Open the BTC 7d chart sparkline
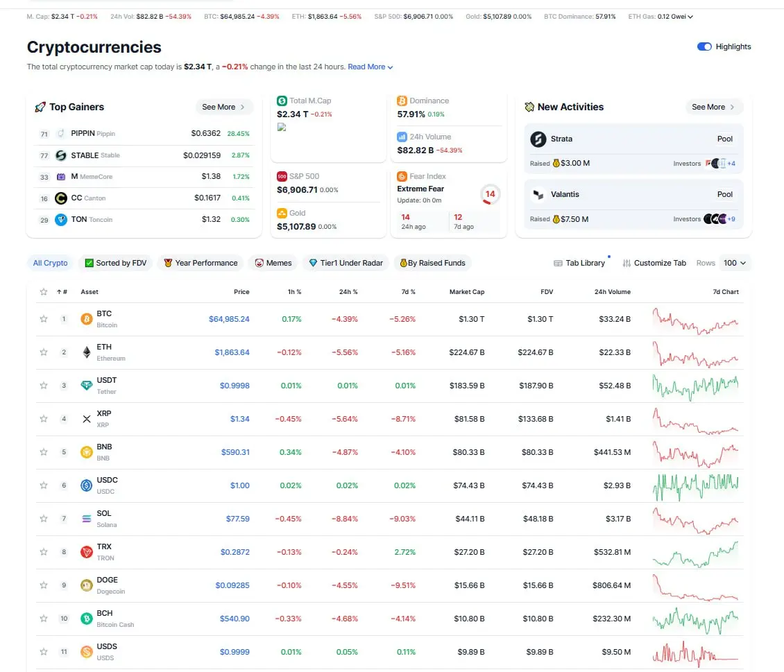This screenshot has width=784, height=672. coord(695,320)
